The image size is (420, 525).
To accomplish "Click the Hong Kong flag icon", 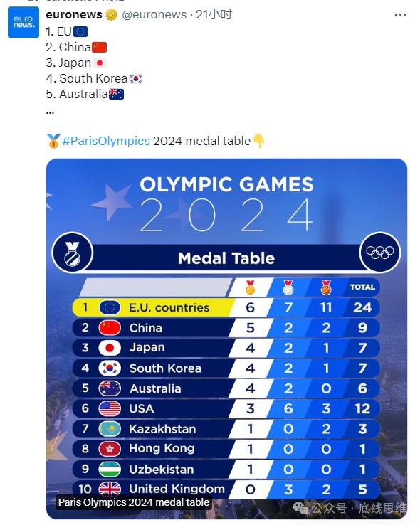I will [x=110, y=449].
